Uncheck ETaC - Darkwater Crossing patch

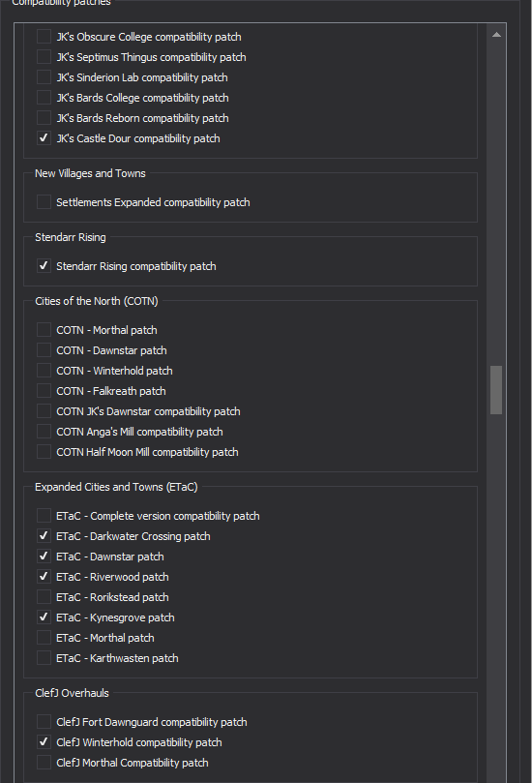click(44, 536)
